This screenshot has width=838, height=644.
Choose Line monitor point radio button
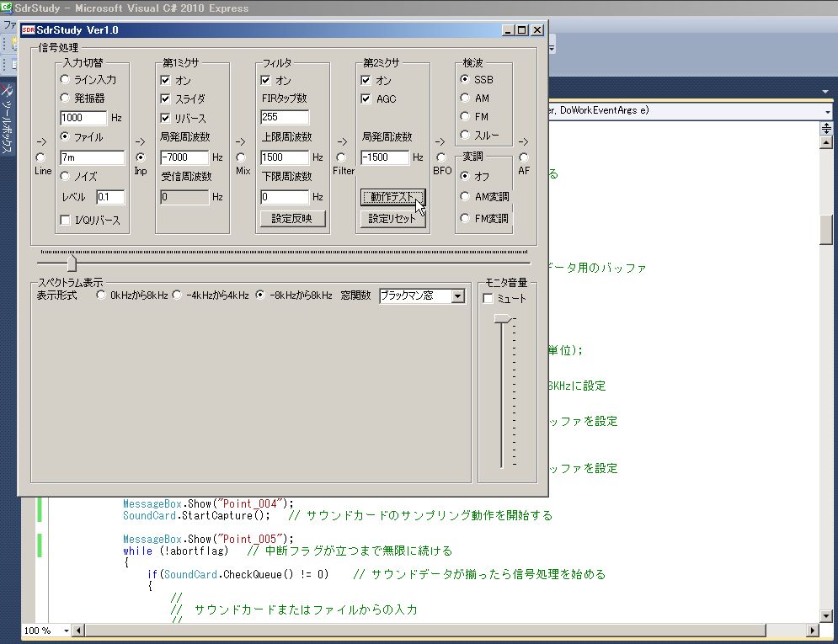coord(40,157)
